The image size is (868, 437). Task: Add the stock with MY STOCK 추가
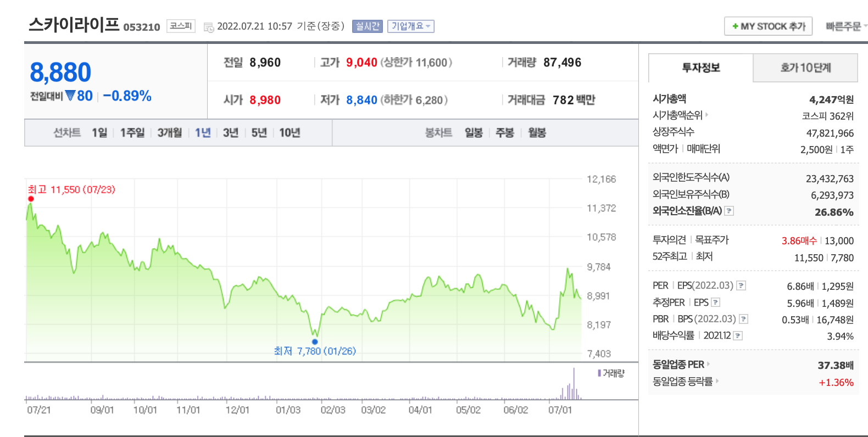pyautogui.click(x=768, y=26)
